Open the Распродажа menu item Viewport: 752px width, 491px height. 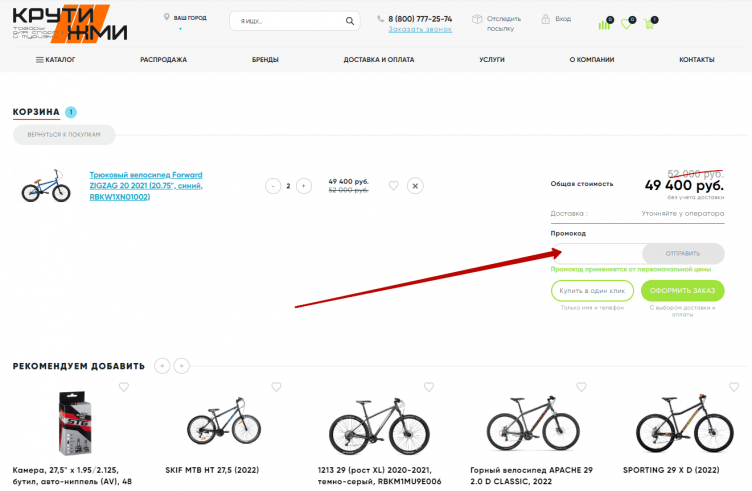click(163, 60)
